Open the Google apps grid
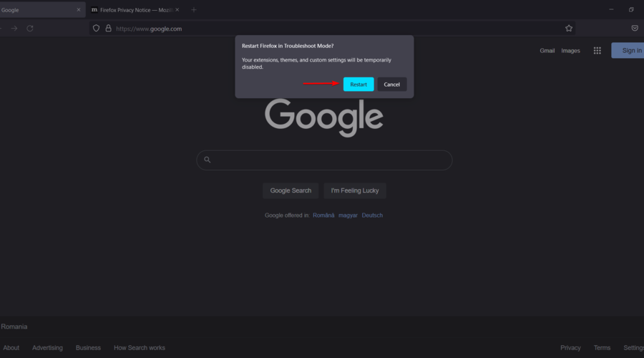Screen dimensions: 644x358 coord(597,51)
